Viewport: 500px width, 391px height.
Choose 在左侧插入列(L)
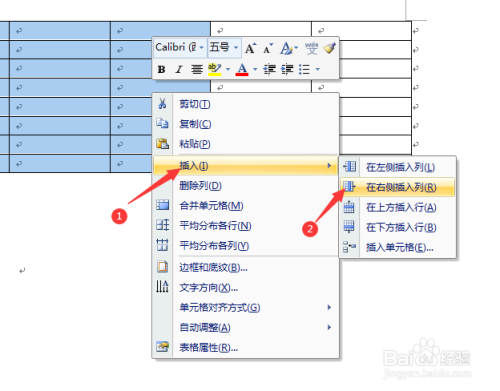[x=400, y=167]
